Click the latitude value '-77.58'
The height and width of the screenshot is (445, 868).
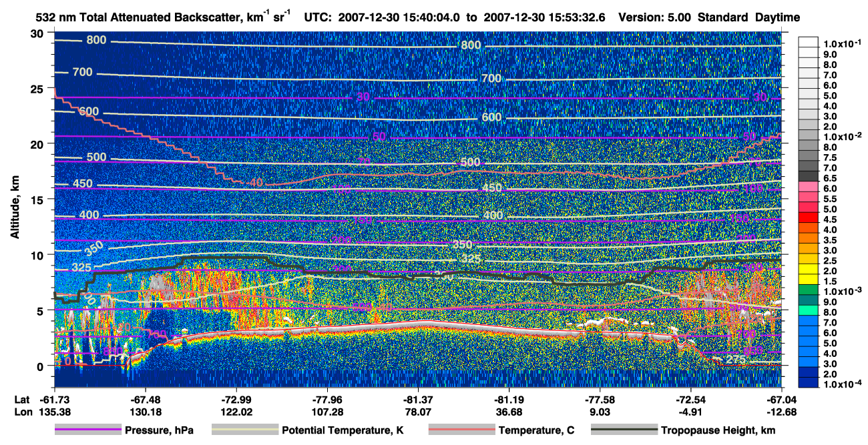click(x=600, y=400)
